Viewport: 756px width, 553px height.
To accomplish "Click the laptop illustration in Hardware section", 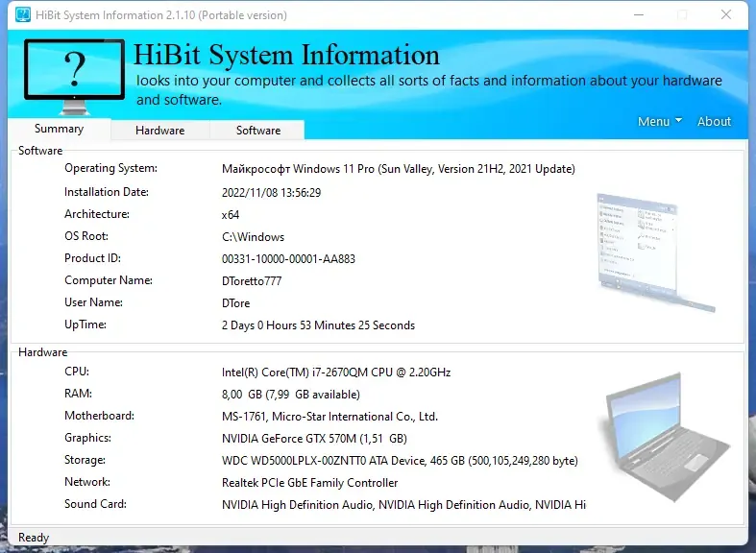I will pos(667,437).
